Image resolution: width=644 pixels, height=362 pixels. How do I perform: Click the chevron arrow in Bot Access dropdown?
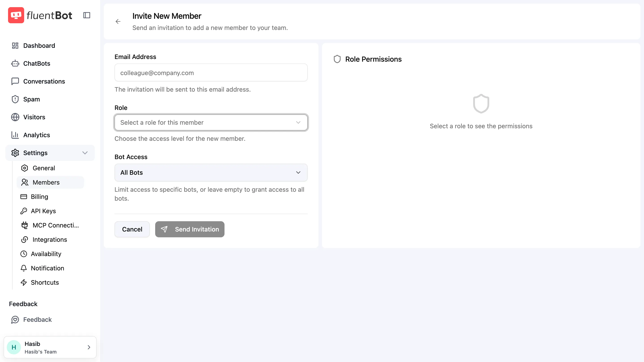click(298, 173)
